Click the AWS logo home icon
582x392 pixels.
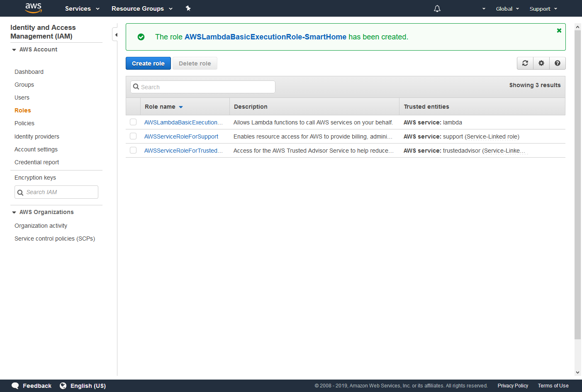(x=34, y=8)
